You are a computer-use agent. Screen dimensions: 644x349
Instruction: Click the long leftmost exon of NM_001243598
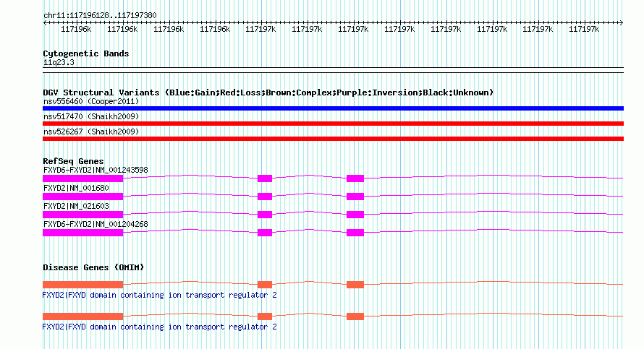coord(83,178)
